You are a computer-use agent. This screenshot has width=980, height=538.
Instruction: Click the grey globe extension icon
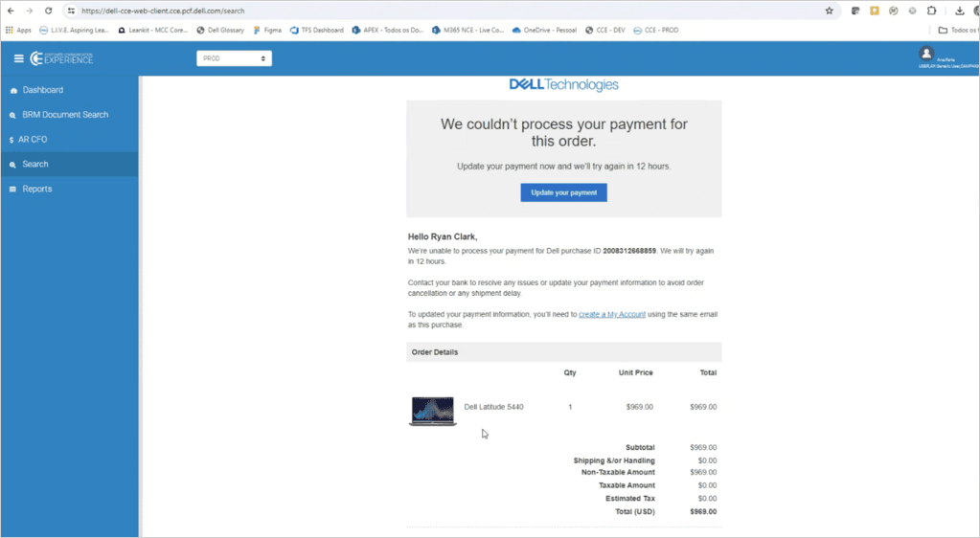coord(913,11)
